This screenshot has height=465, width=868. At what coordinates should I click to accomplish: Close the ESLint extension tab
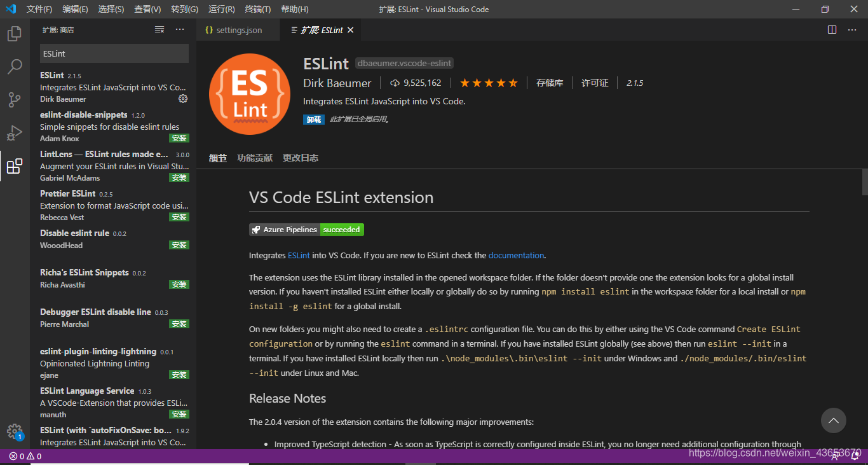(x=350, y=30)
